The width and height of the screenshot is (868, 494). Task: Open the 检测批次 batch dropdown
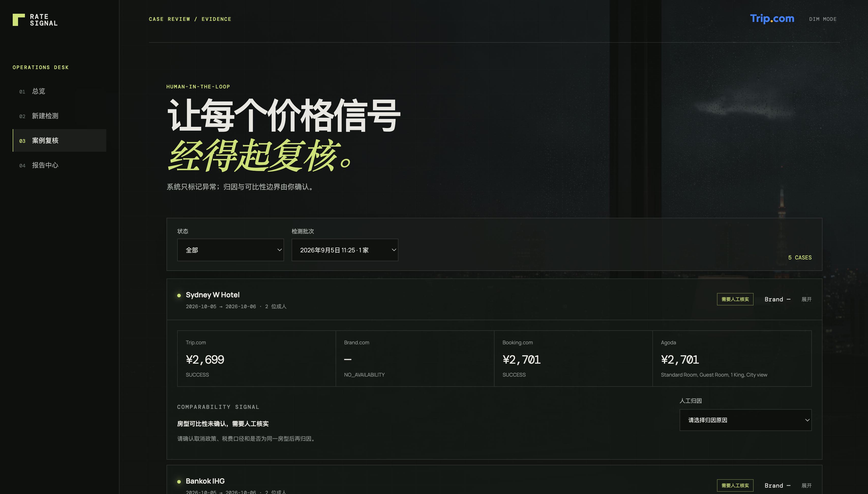point(345,250)
